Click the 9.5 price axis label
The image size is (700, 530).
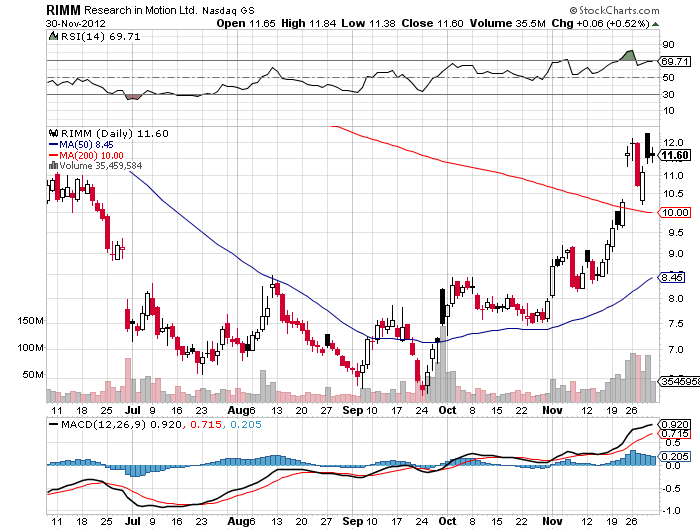coord(675,233)
